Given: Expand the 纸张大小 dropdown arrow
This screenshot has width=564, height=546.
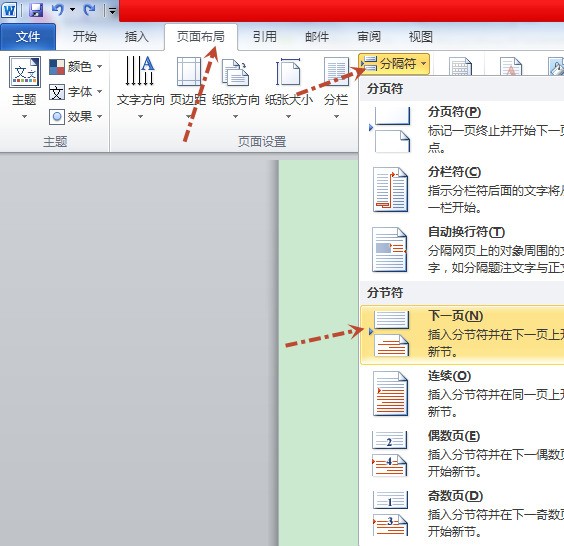Looking at the screenshot, I should tap(288, 116).
